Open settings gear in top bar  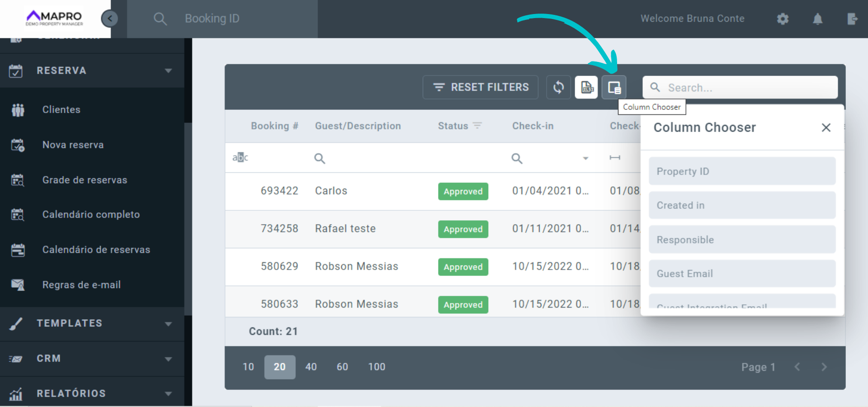click(x=783, y=19)
